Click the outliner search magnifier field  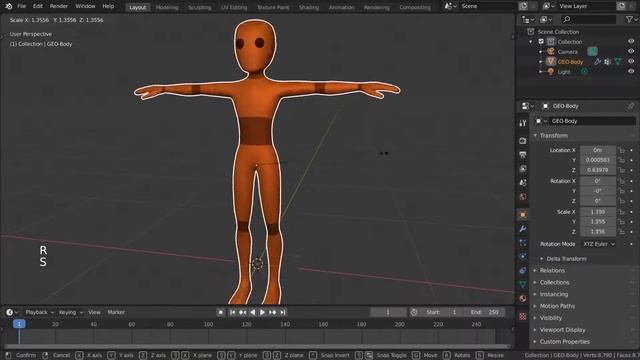coord(588,19)
